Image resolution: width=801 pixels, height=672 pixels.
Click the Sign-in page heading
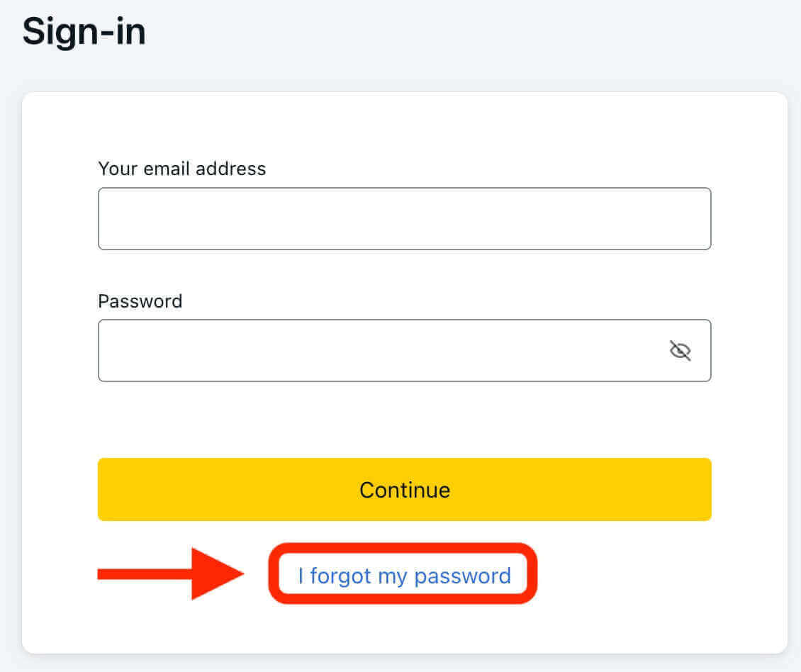coord(84,30)
